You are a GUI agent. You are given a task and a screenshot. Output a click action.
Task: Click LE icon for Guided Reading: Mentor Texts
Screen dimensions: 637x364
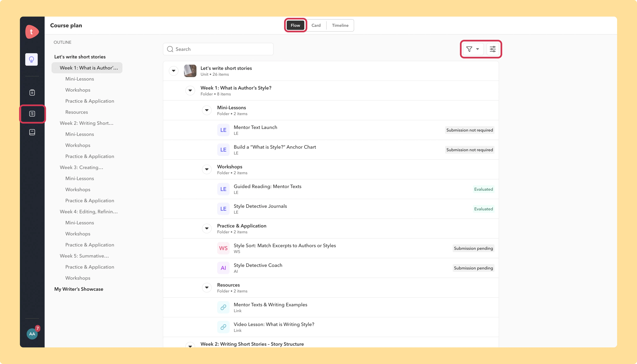tap(223, 189)
